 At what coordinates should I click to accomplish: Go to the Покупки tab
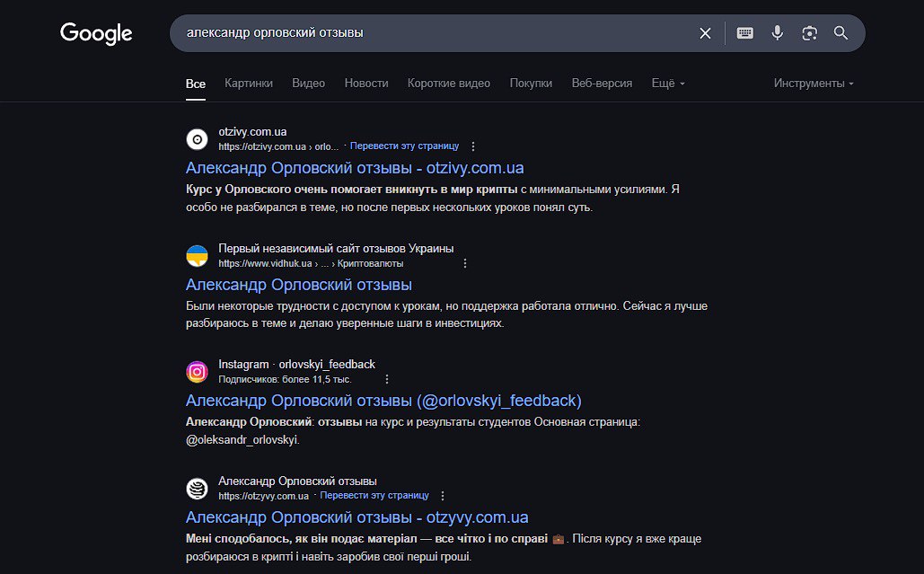click(531, 84)
